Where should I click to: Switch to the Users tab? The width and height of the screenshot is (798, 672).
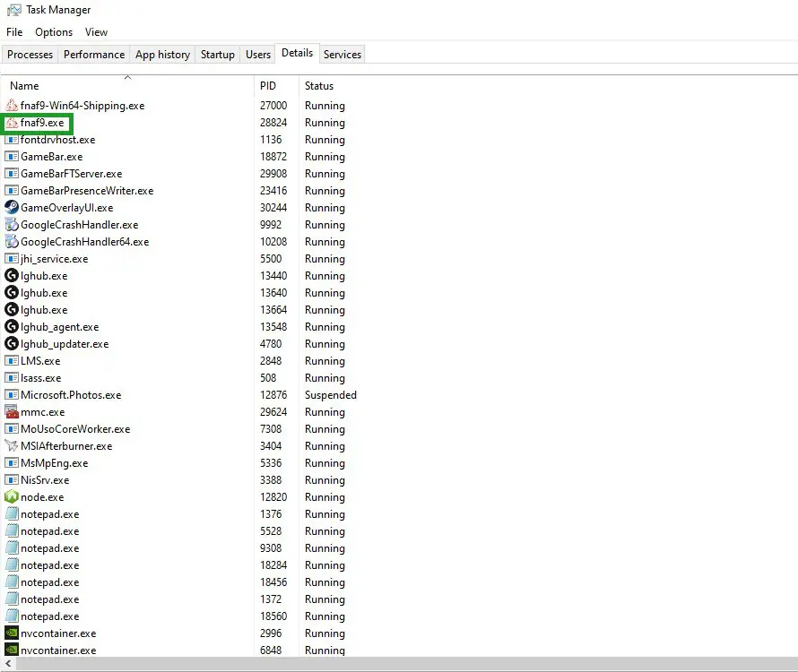pyautogui.click(x=258, y=55)
